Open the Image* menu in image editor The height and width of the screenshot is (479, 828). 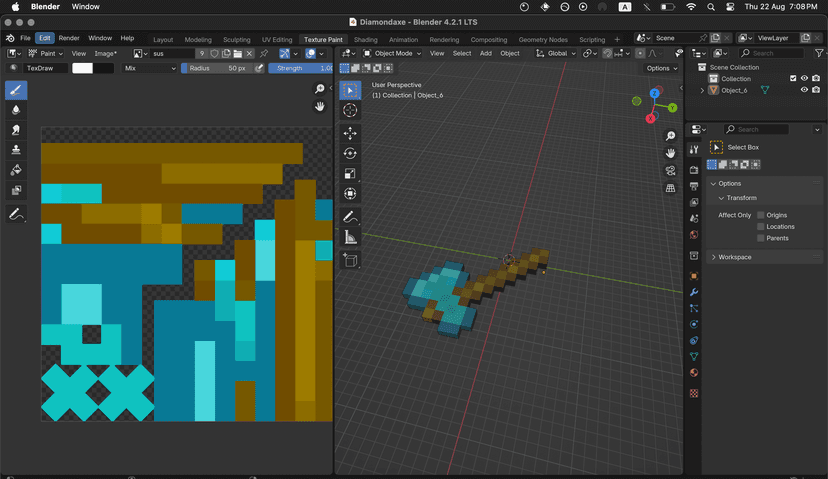click(x=106, y=53)
